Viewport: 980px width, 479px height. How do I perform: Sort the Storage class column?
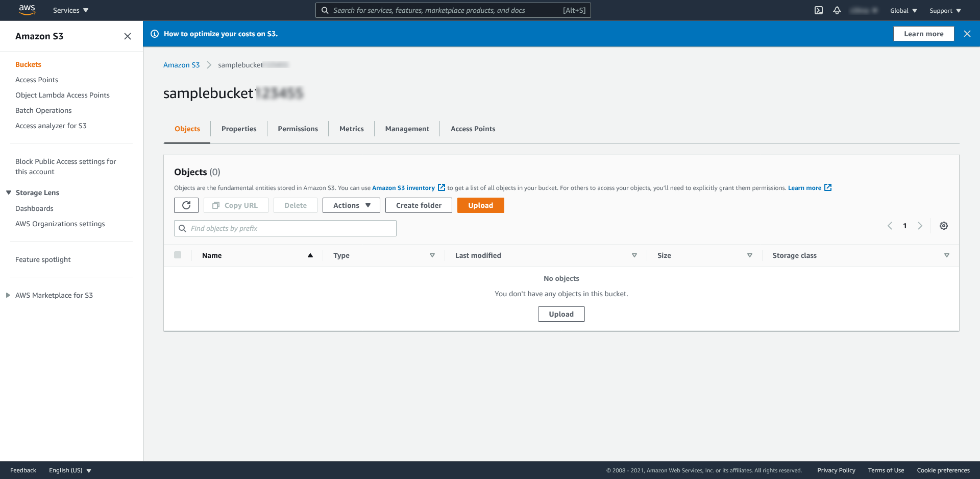pyautogui.click(x=947, y=255)
